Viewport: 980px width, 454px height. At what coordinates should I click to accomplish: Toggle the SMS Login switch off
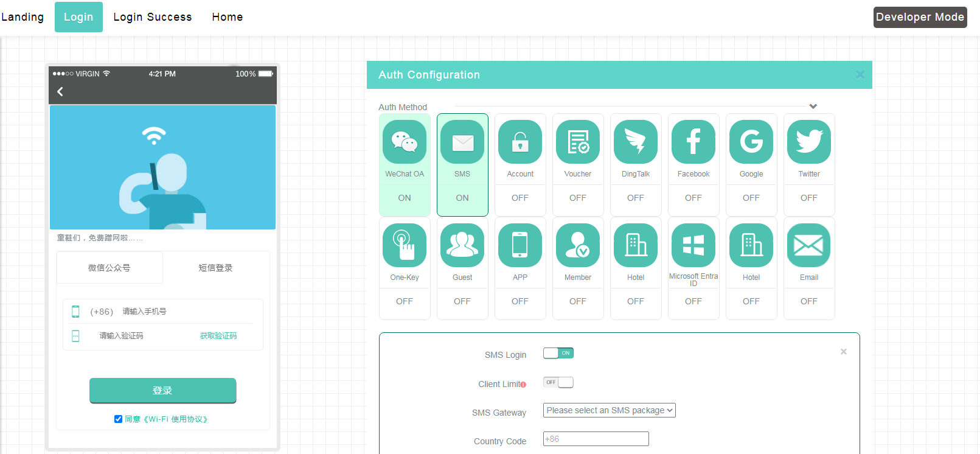[x=558, y=353]
